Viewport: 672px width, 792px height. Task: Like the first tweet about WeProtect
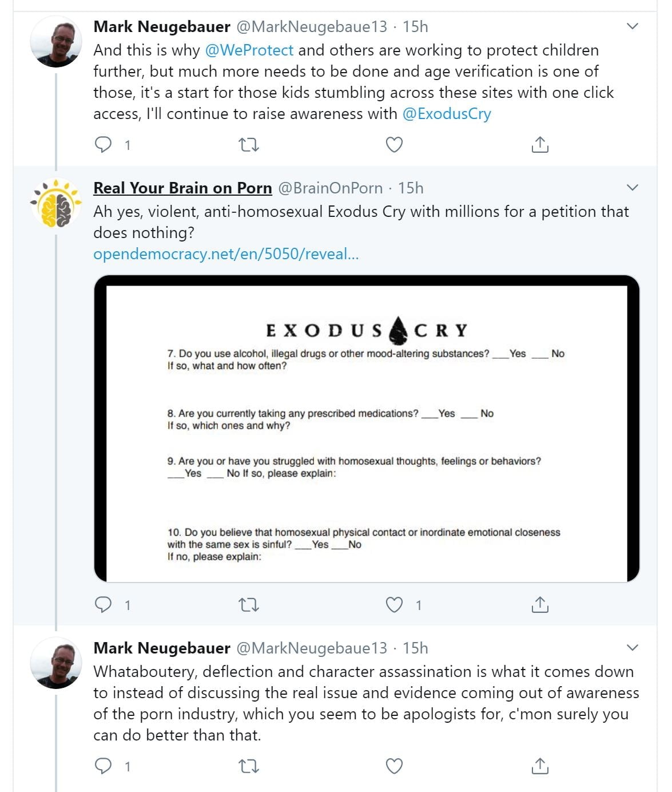(x=394, y=145)
